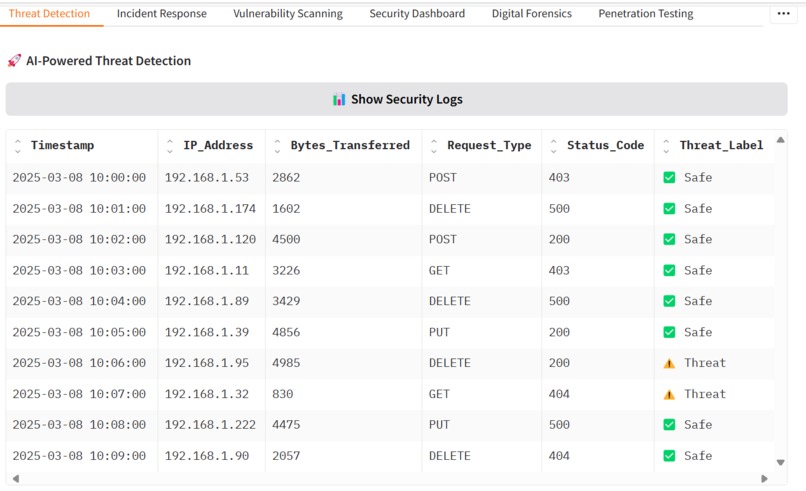
Task: Click the bytes value 2057
Action: pos(286,456)
